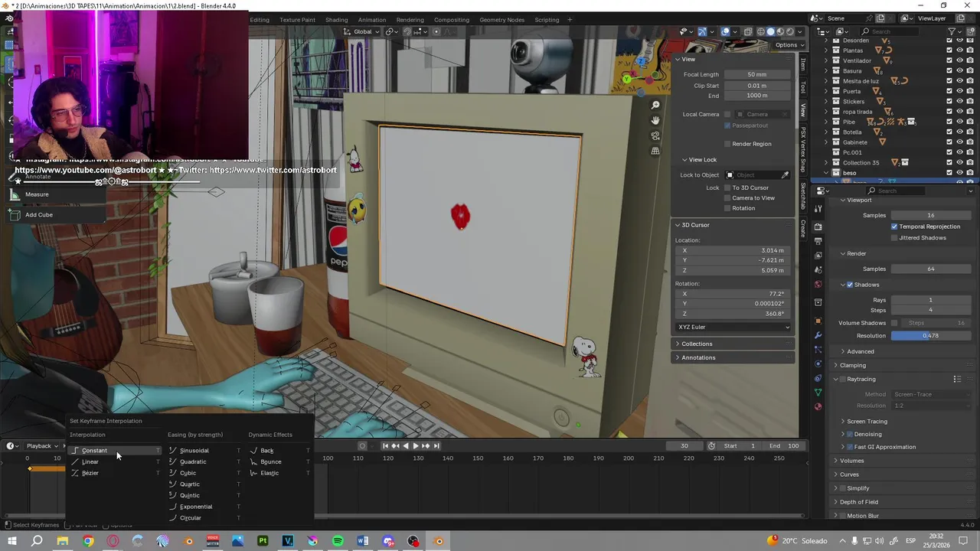Toggle X-ray mode icon
Image resolution: width=980 pixels, height=551 pixels.
pos(748,31)
